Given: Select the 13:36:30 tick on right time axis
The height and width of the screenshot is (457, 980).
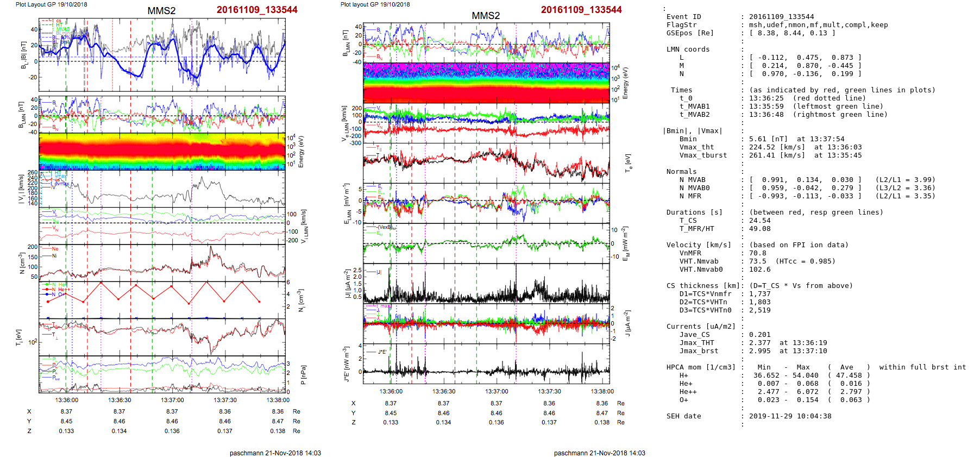Looking at the screenshot, I should pyautogui.click(x=444, y=391).
